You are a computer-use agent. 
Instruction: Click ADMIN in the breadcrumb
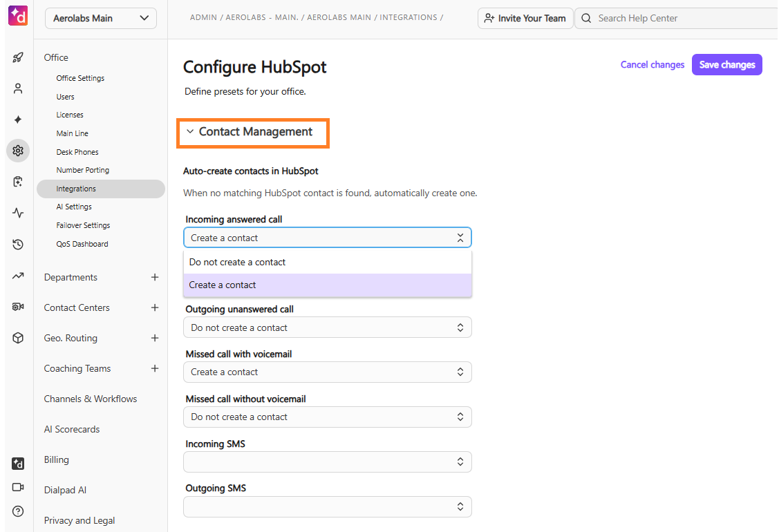pos(204,17)
